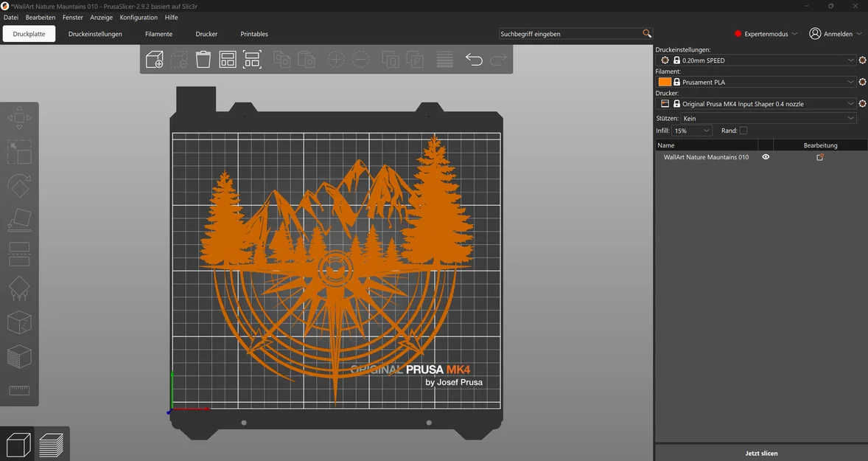Select the Rotate tool in left sidebar

click(x=19, y=186)
